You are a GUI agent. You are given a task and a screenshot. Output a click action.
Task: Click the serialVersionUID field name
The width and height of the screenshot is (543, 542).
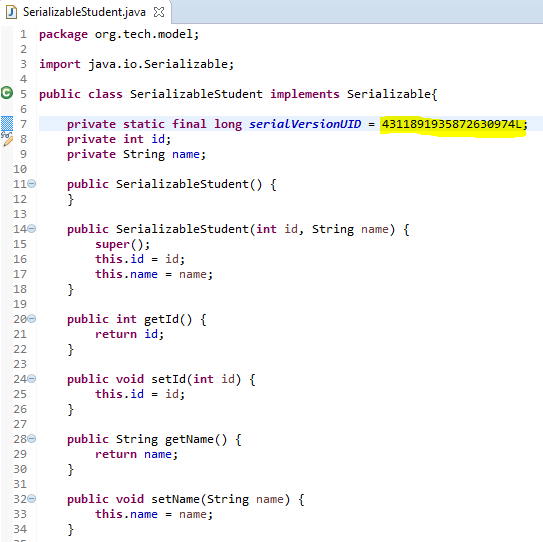pos(305,124)
